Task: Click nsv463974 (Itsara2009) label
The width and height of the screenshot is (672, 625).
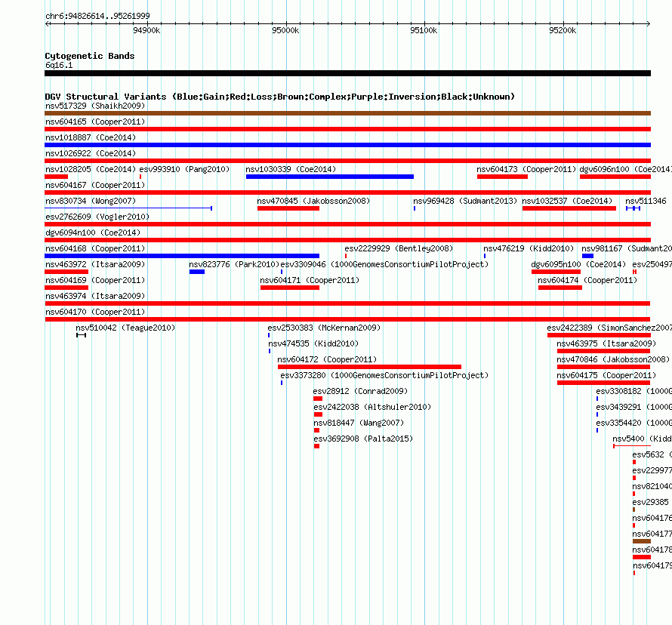Action: tap(95, 296)
